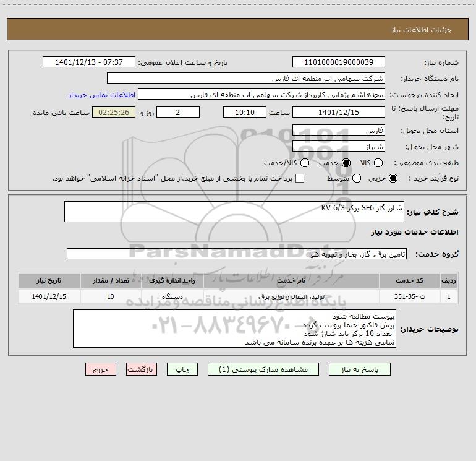Image resolution: width=476 pixels, height=461 pixels.
Task: Click the خروج exit button
Action: pyautogui.click(x=101, y=369)
